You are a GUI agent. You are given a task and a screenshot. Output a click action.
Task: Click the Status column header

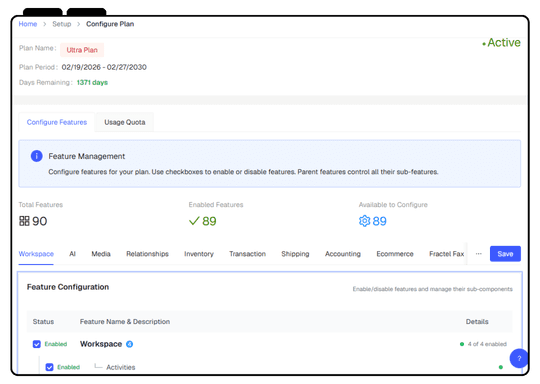43,322
